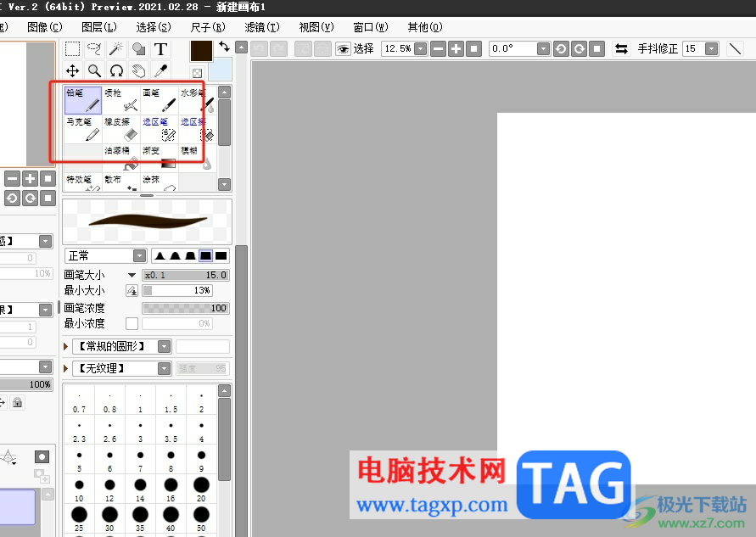Select the second brush edge shape
The image size is (756, 537).
point(175,255)
